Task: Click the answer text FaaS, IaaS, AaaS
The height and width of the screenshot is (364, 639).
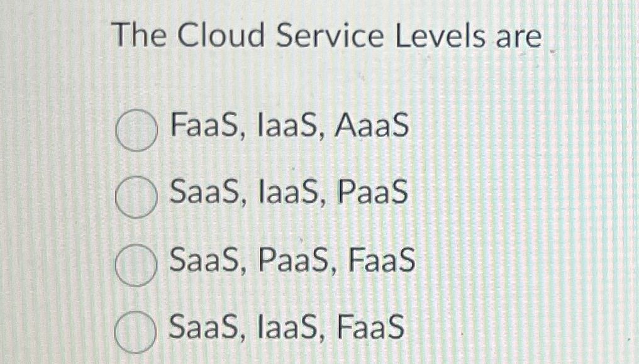Action: pyautogui.click(x=287, y=127)
